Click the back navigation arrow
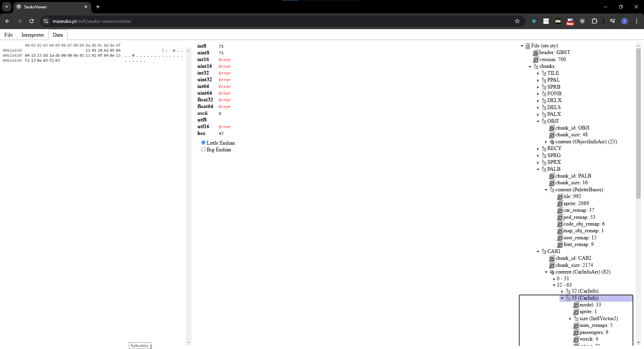The image size is (644, 349). pyautogui.click(x=7, y=21)
